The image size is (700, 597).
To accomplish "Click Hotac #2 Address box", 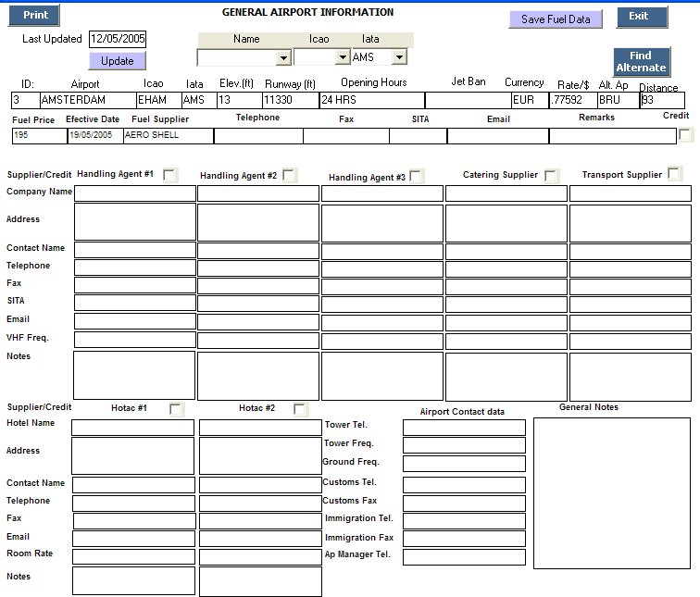I will point(260,455).
